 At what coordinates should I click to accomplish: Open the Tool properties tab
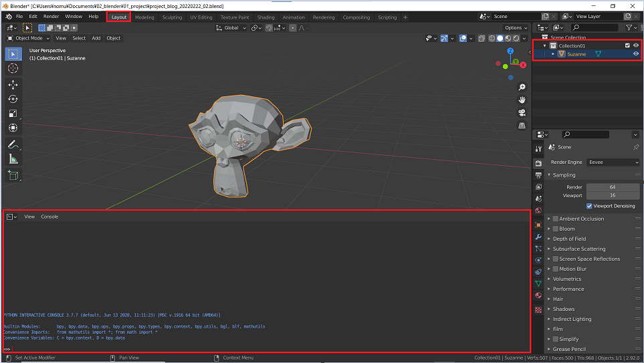pyautogui.click(x=538, y=148)
